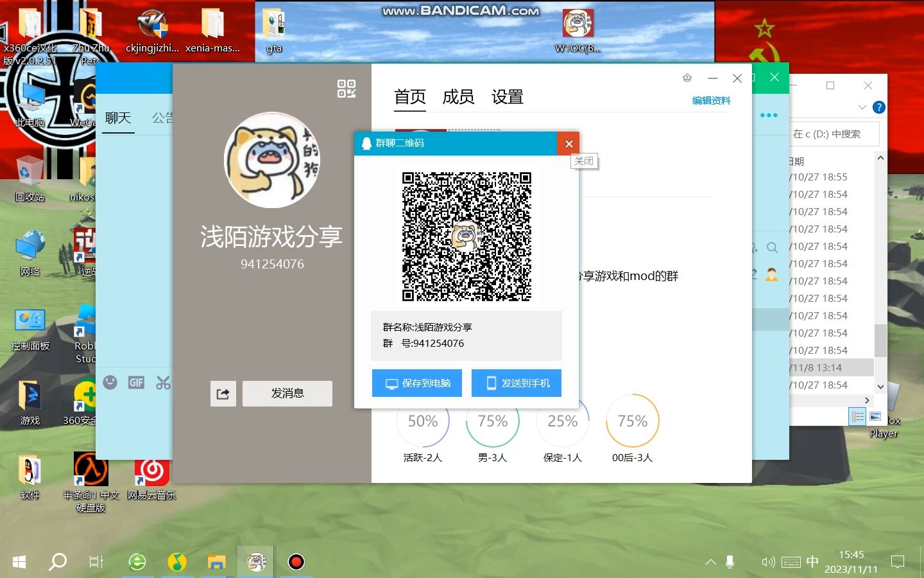Screen dimensions: 924x578
Task: Open 编辑资料 link
Action: pos(711,101)
